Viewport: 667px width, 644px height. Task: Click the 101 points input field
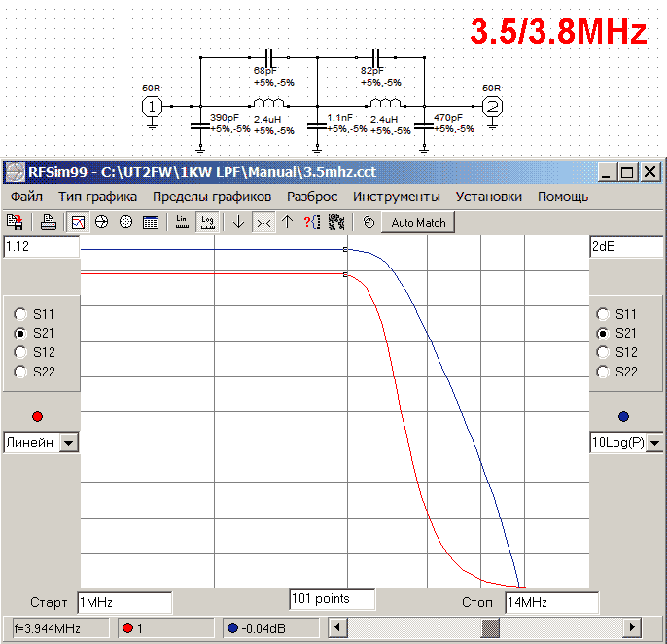pos(333,599)
